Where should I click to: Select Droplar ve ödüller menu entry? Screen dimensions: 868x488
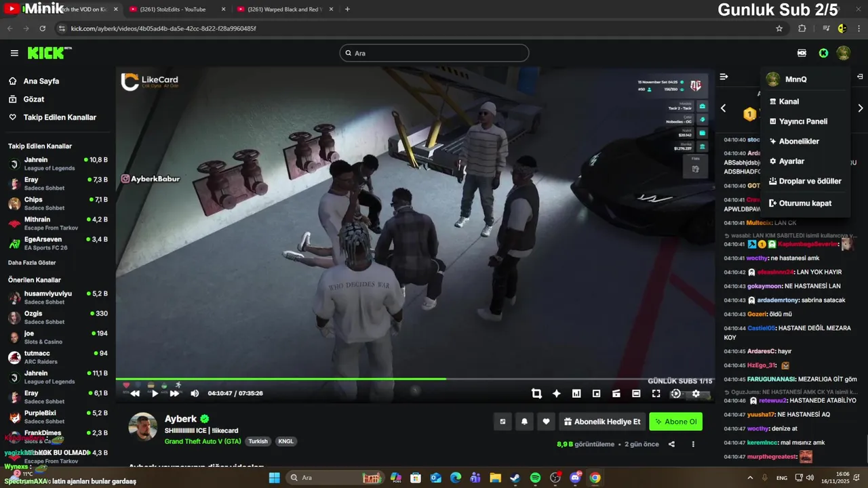point(805,181)
